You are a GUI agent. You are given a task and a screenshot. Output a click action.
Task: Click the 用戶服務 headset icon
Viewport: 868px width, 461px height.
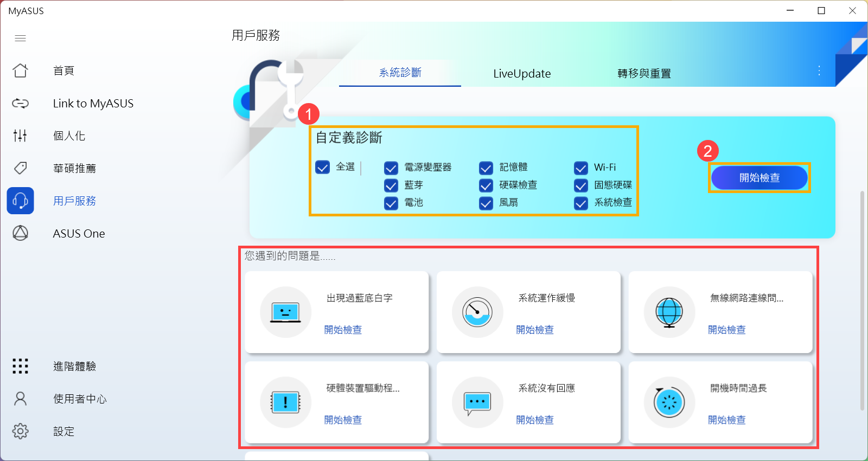coord(21,201)
